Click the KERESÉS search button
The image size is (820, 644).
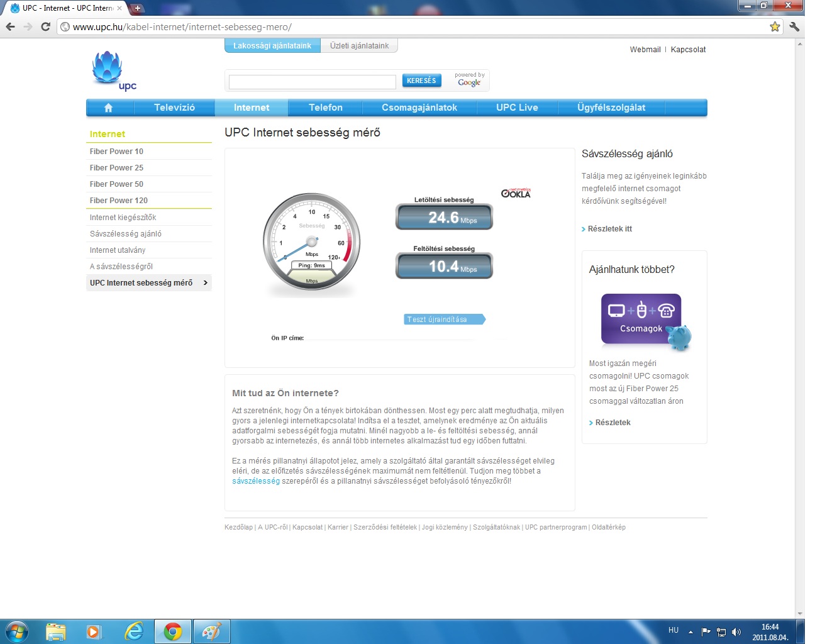(421, 80)
